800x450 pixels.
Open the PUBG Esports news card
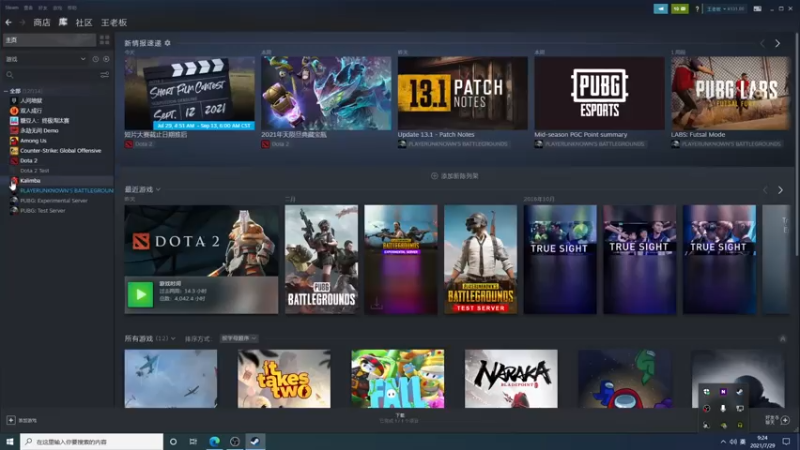point(599,93)
